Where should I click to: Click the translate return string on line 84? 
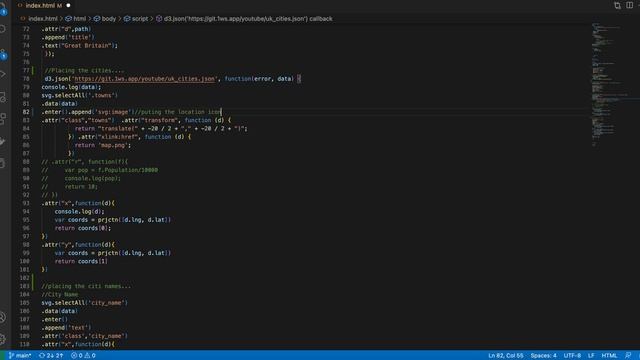[x=161, y=129]
